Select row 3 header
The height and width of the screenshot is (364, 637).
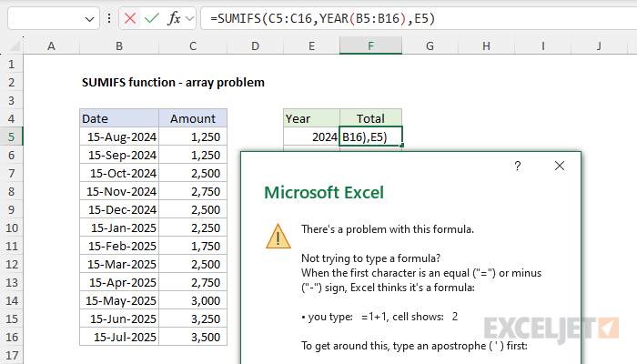point(11,101)
